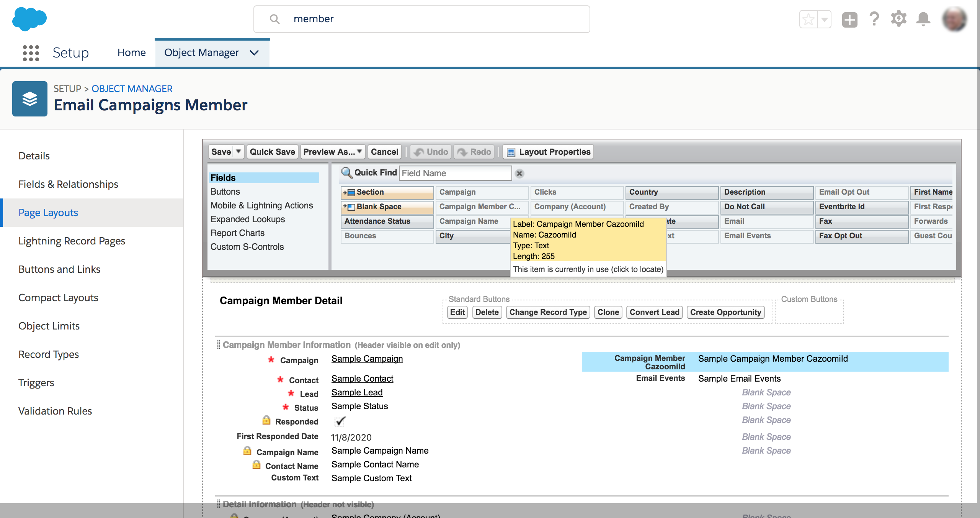Viewport: 980px width, 518px height.
Task: Click the lock icon beside Responded
Action: pos(266,420)
